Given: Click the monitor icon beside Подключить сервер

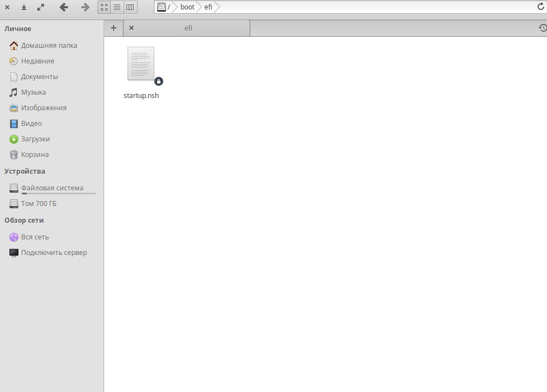Looking at the screenshot, I should [x=13, y=253].
